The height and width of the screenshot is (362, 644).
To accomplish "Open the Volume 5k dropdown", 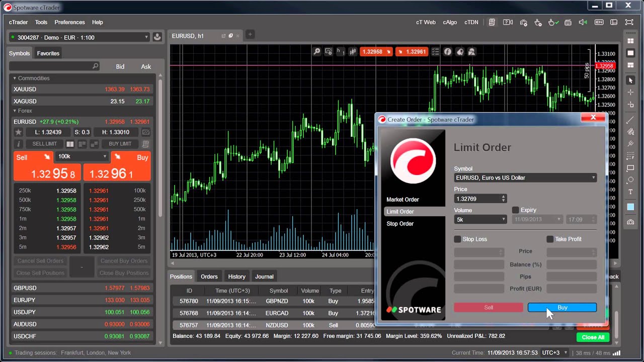I will pyautogui.click(x=480, y=220).
